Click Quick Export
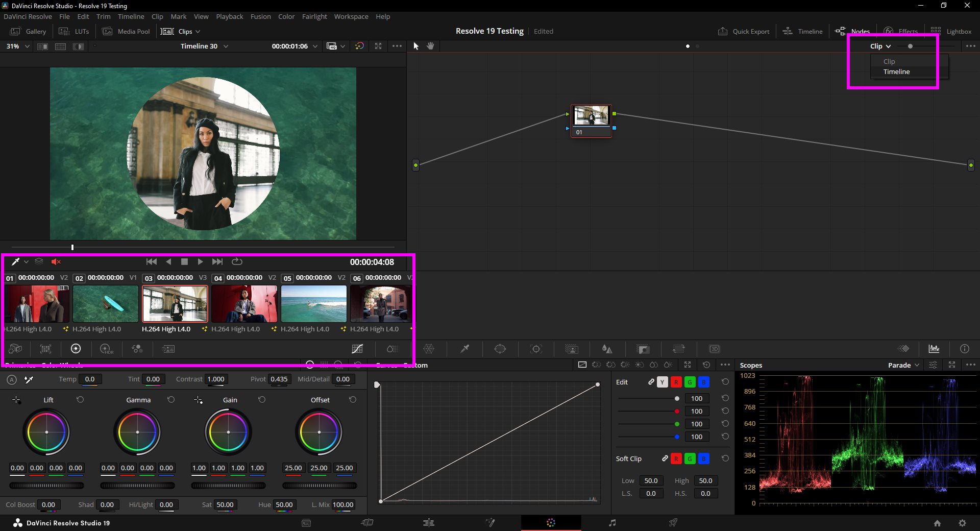 [744, 31]
